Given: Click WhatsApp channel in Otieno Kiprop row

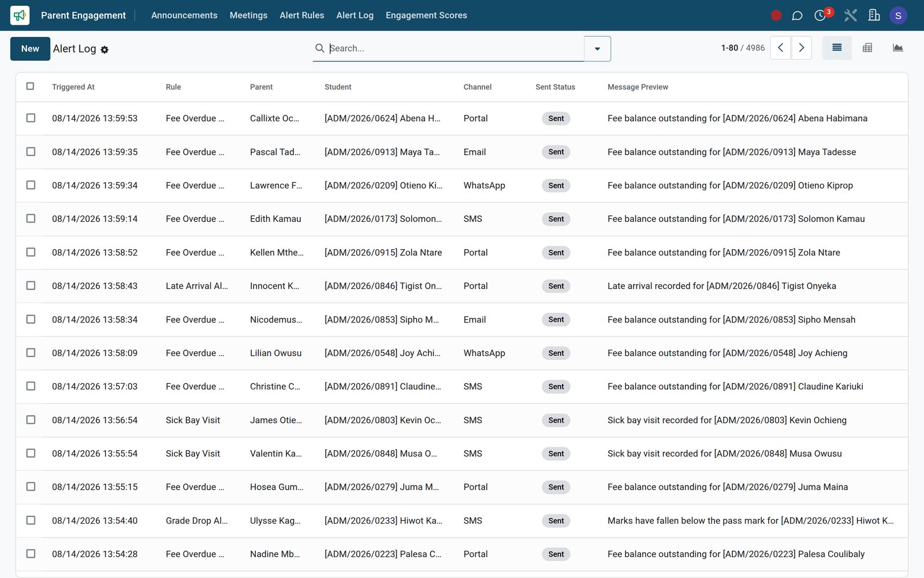Looking at the screenshot, I should pos(484,185).
